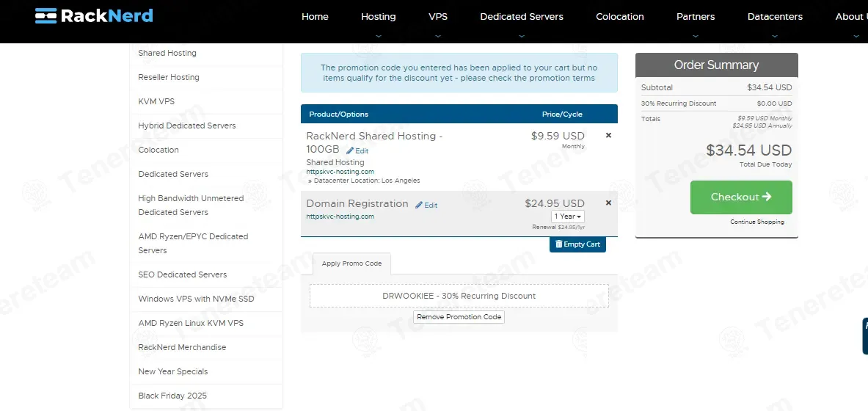Expand chevron under Hosting menu
The image size is (868, 411).
[x=378, y=36]
